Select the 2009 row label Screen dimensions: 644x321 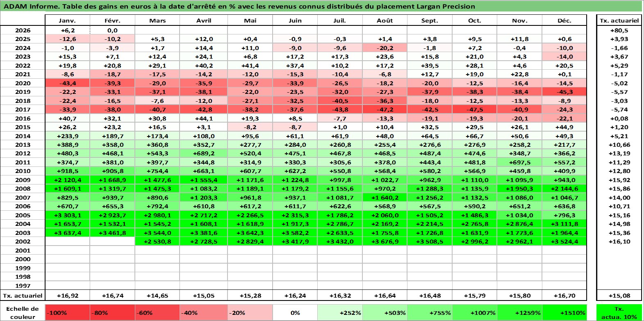(x=23, y=180)
